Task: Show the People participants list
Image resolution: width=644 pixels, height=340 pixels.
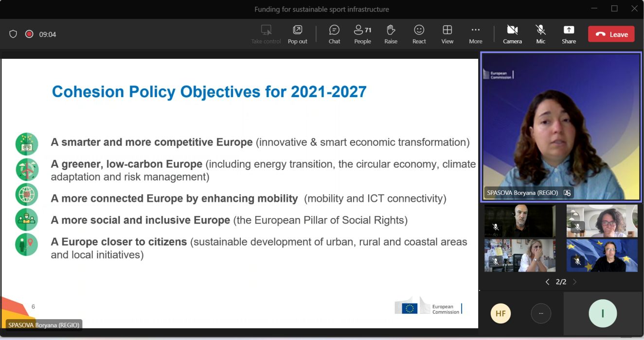Action: pyautogui.click(x=362, y=34)
